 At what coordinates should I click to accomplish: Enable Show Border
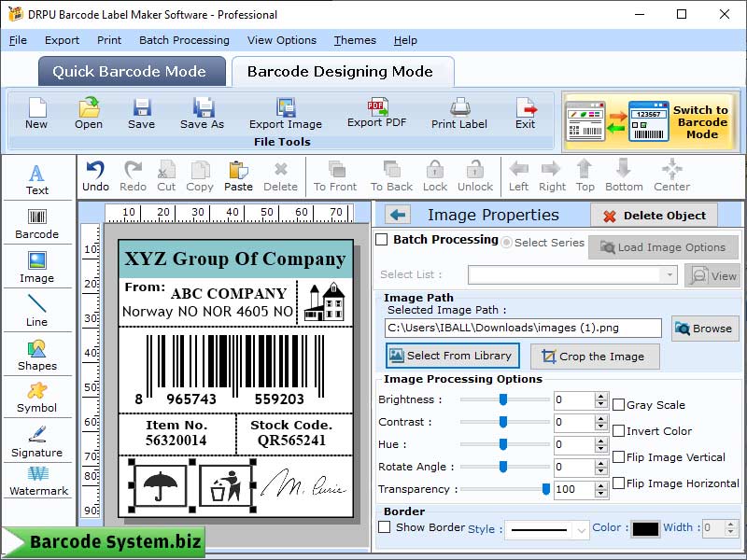tap(385, 527)
